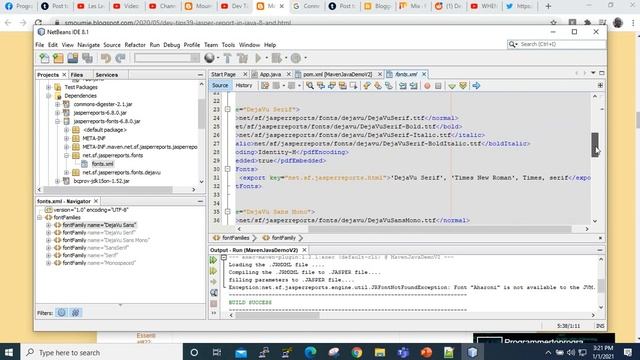The image size is (640, 360).
Task: Expand the net.sf.jasperreports.fonts.dejavu package
Action: [67, 173]
